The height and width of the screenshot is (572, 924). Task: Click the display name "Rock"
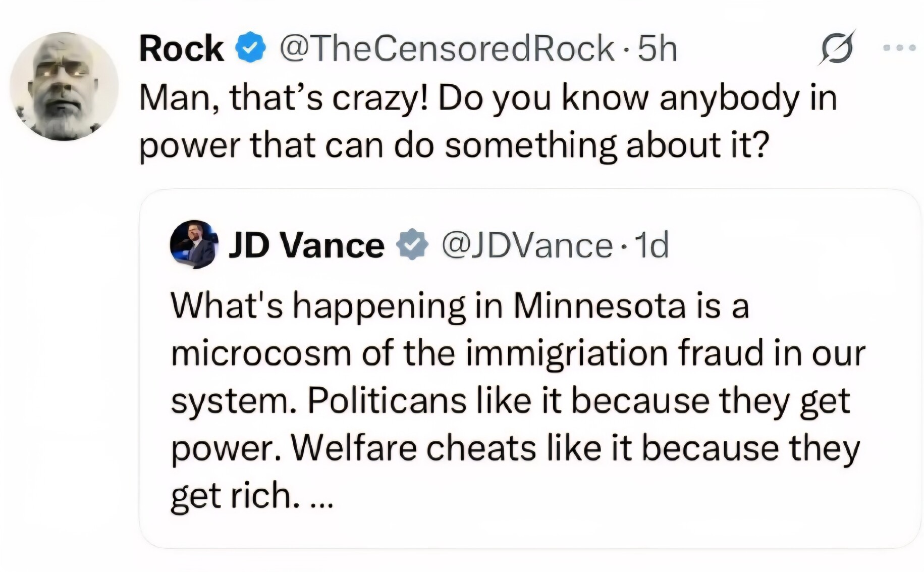click(x=181, y=48)
